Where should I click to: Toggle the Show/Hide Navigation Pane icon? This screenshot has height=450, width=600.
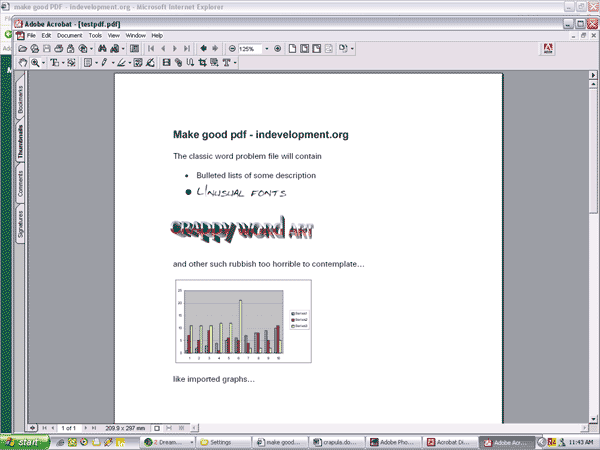pyautogui.click(x=134, y=49)
